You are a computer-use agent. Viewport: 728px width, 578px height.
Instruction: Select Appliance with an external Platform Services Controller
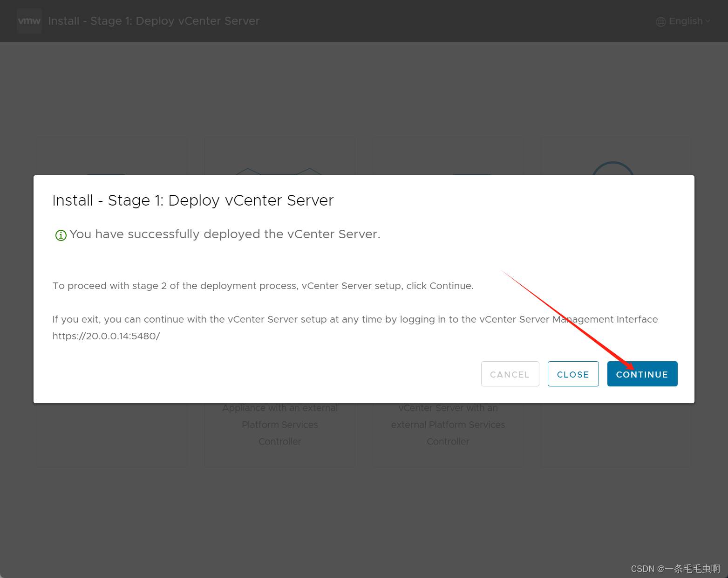(279, 425)
